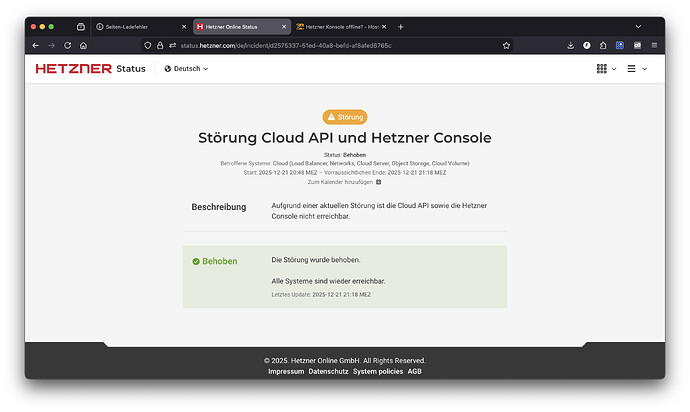
Task: Click the orange Störung badge
Action: click(x=345, y=117)
